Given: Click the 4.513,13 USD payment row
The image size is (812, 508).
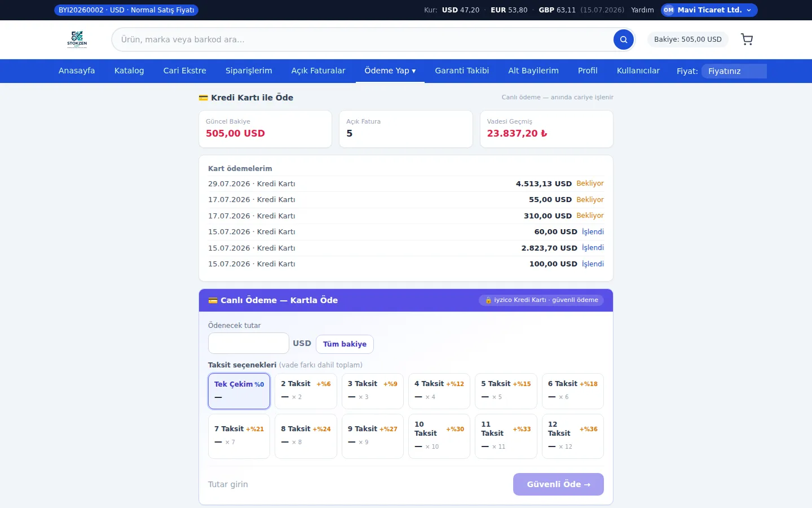Looking at the screenshot, I should click(x=406, y=183).
